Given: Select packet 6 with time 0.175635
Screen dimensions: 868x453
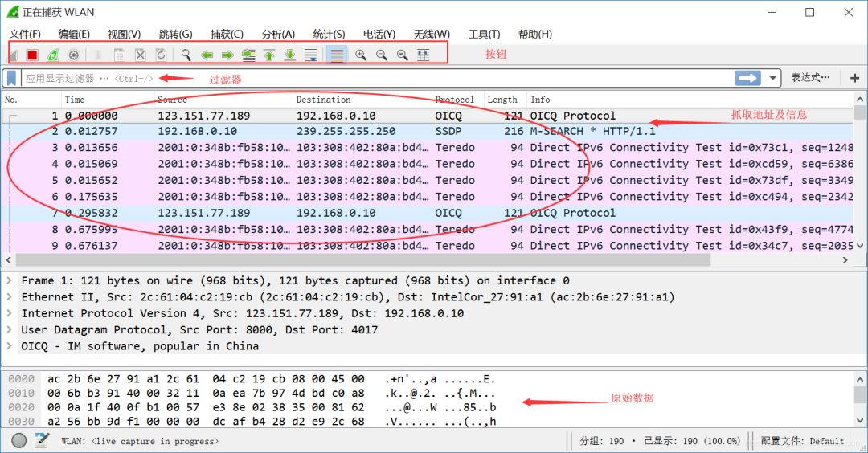Looking at the screenshot, I should coord(427,196).
